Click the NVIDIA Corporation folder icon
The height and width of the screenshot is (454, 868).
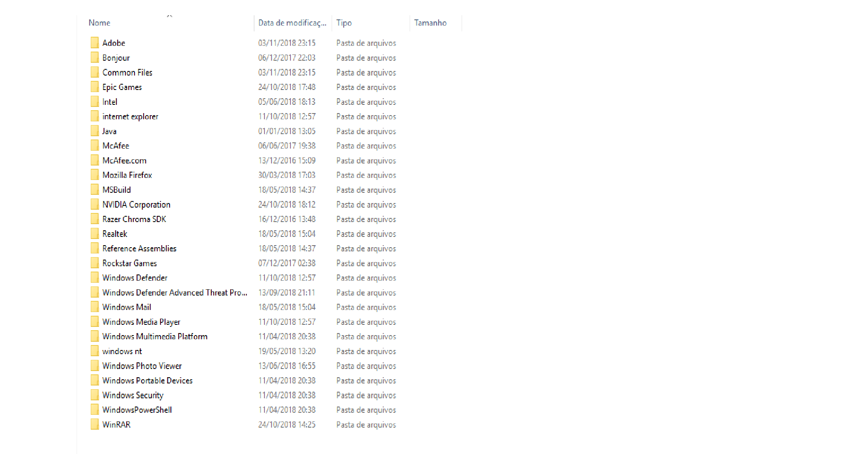click(x=94, y=204)
